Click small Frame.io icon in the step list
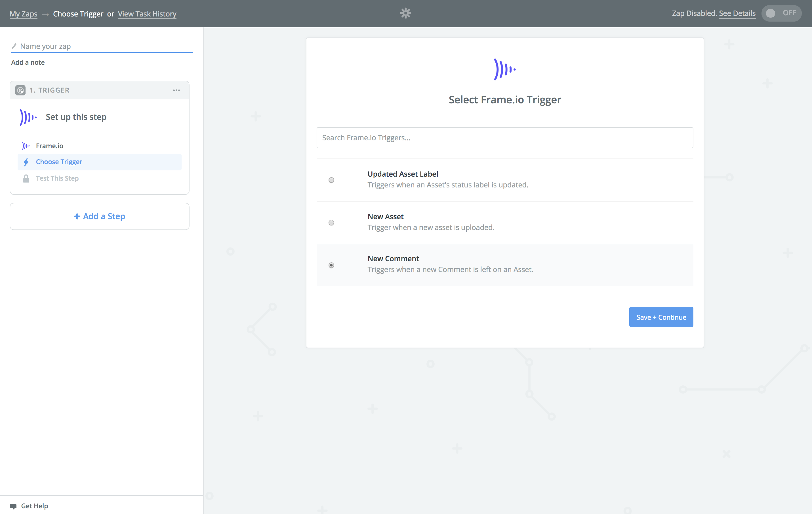 click(x=26, y=146)
